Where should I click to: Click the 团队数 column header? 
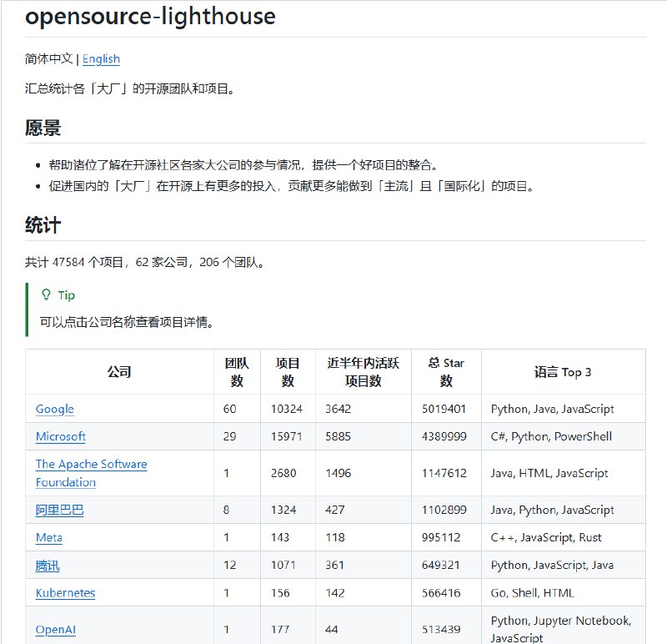237,372
